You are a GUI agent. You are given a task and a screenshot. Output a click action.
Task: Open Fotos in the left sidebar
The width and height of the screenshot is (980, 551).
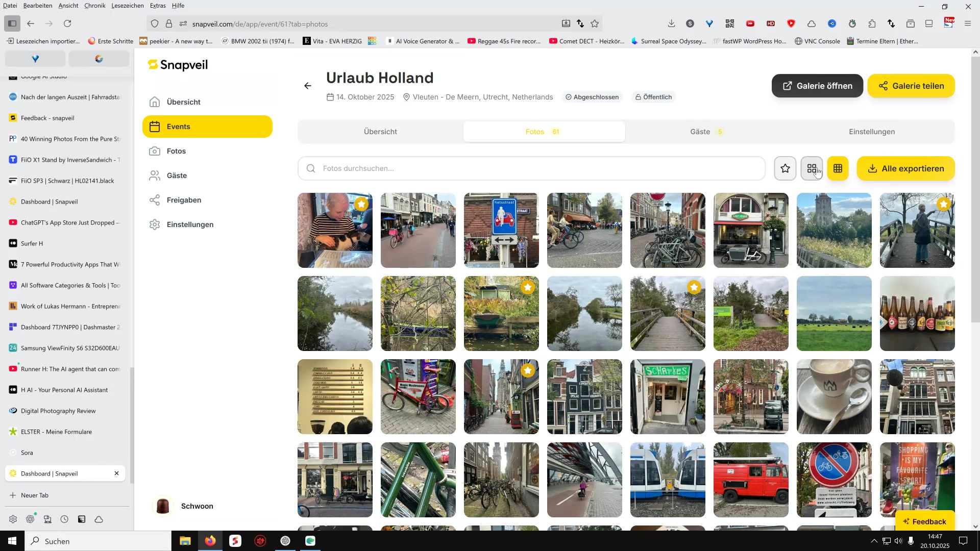(x=176, y=151)
